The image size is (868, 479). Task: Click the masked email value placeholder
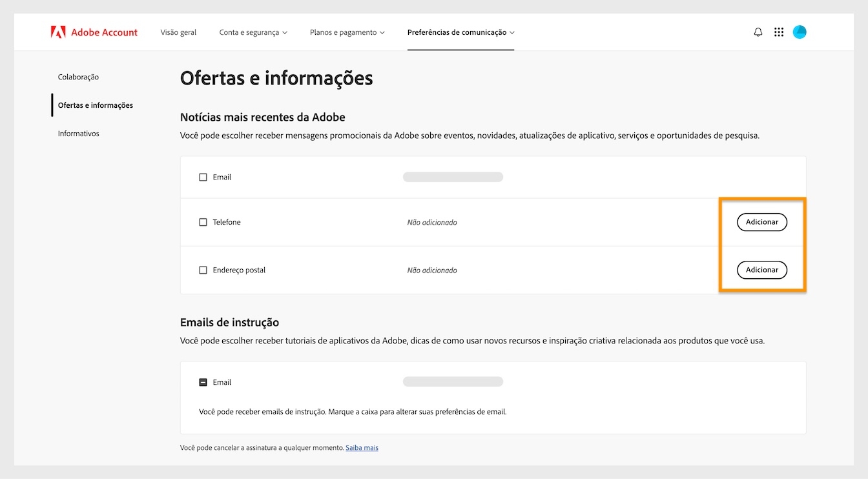pos(453,176)
